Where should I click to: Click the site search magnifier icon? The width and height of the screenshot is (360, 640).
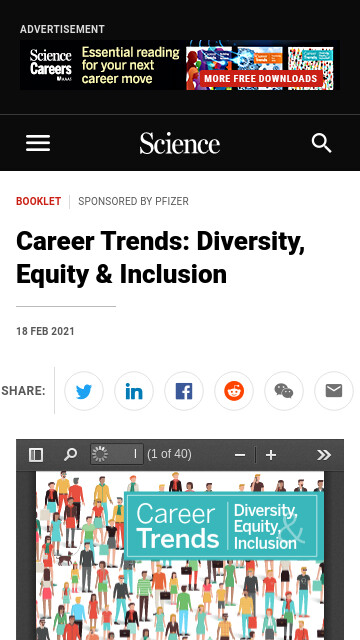click(x=321, y=143)
